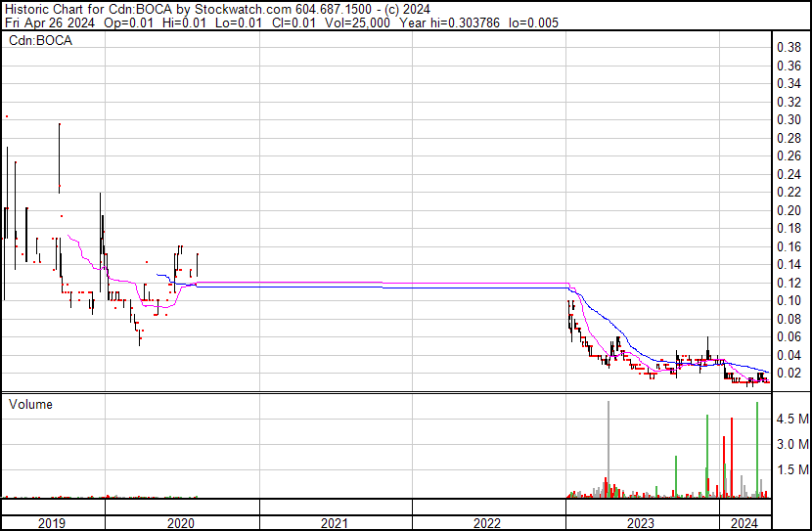Click the 0.38 price axis label
Screen dimensions: 812x531
789,48
